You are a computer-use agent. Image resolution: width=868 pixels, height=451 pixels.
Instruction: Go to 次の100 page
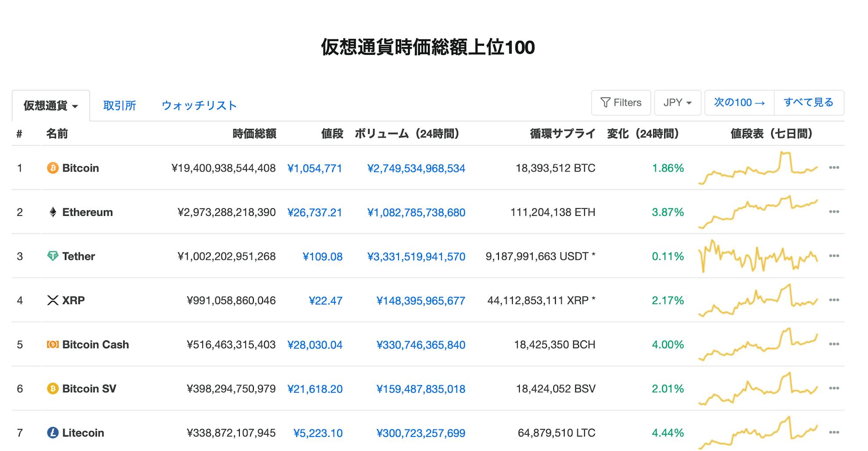(740, 103)
